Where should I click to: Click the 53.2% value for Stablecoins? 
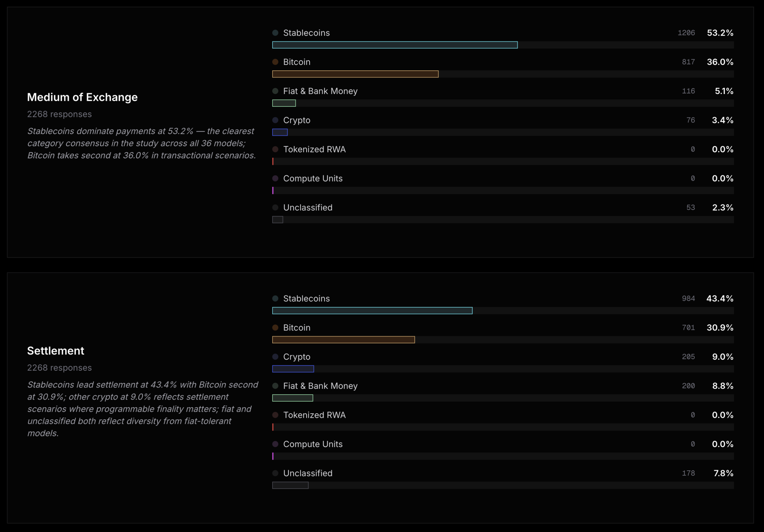[720, 33]
